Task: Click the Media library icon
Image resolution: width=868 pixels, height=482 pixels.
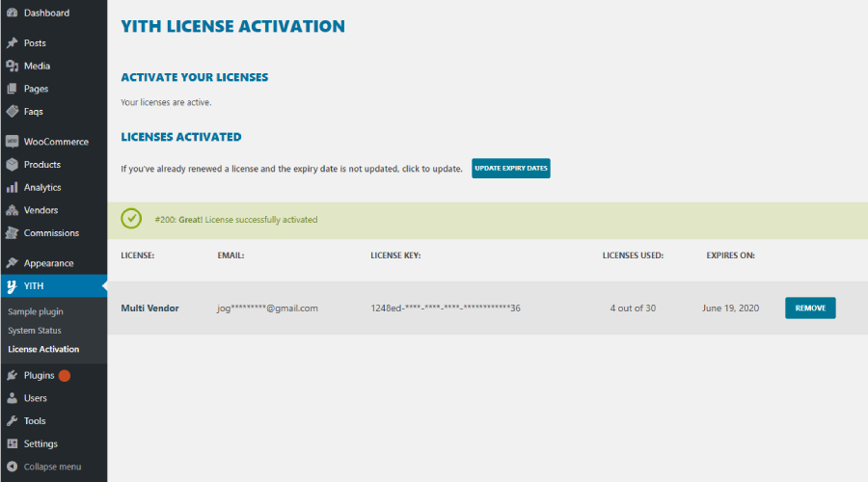Action: (x=12, y=67)
